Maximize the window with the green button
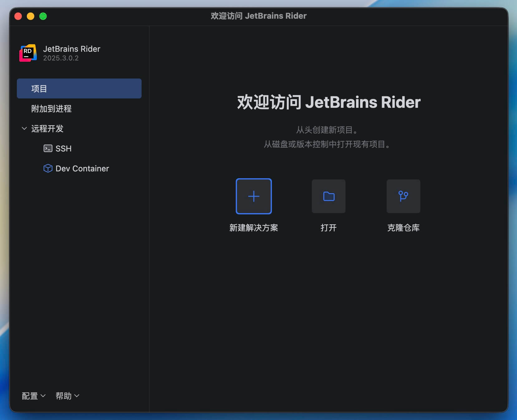Screen dimensions: 517x420 pos(43,16)
